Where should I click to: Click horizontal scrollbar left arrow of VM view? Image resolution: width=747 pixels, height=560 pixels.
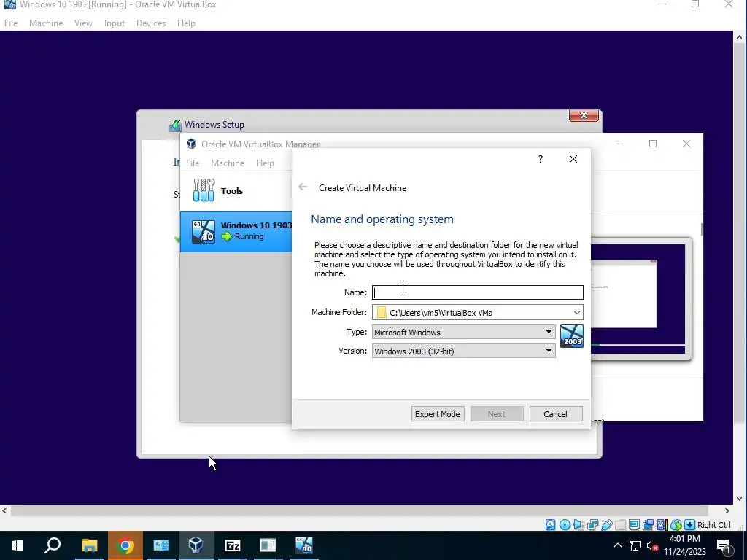click(4, 510)
